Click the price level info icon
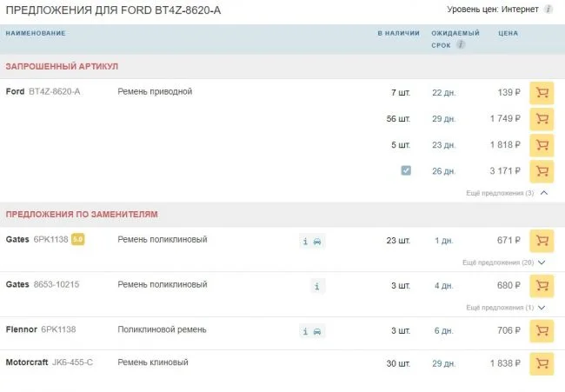565x392 pixels. click(x=548, y=10)
